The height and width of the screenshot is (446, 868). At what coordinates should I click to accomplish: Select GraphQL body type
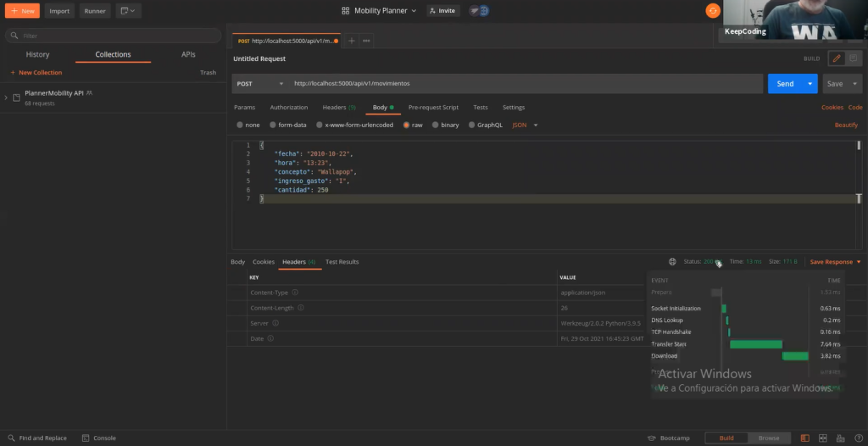point(486,125)
